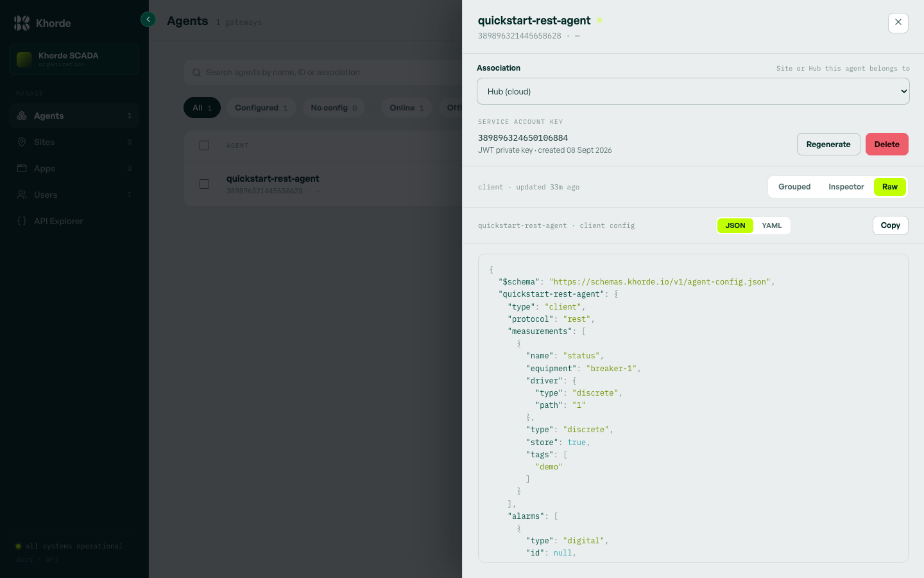
Task: Open Sites in the sidebar
Action: [74, 142]
